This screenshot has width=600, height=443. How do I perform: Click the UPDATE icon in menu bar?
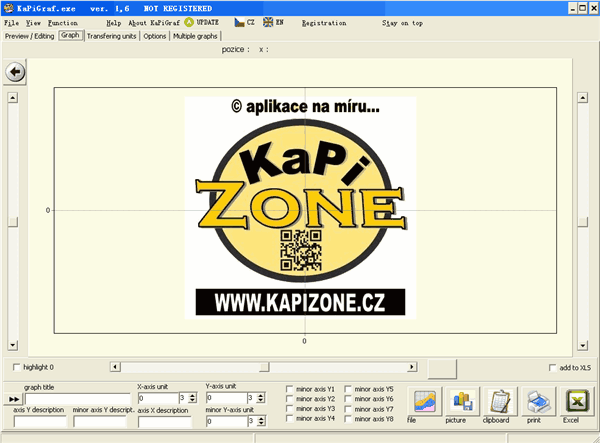click(189, 23)
